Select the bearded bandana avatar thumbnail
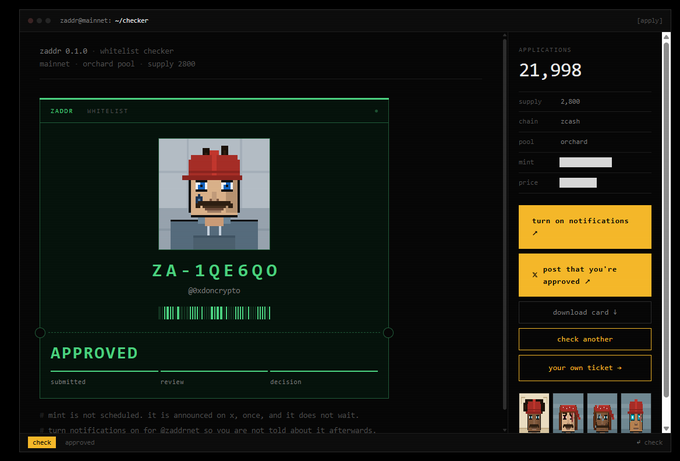 (602, 413)
